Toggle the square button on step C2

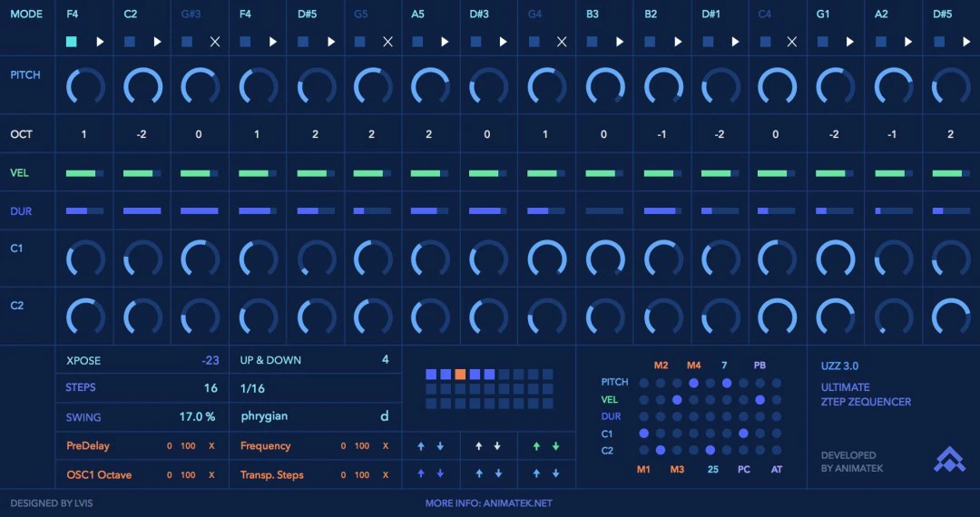tap(130, 42)
